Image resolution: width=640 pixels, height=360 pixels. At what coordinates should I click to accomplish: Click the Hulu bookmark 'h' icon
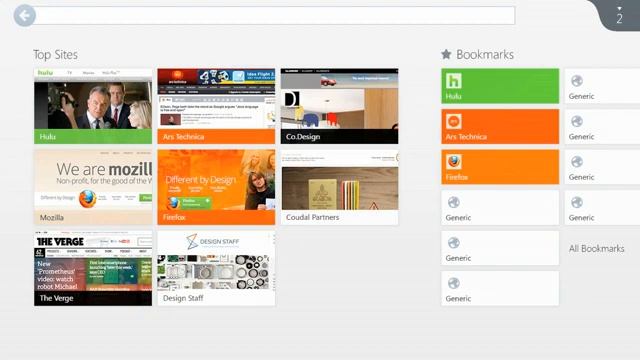(453, 81)
